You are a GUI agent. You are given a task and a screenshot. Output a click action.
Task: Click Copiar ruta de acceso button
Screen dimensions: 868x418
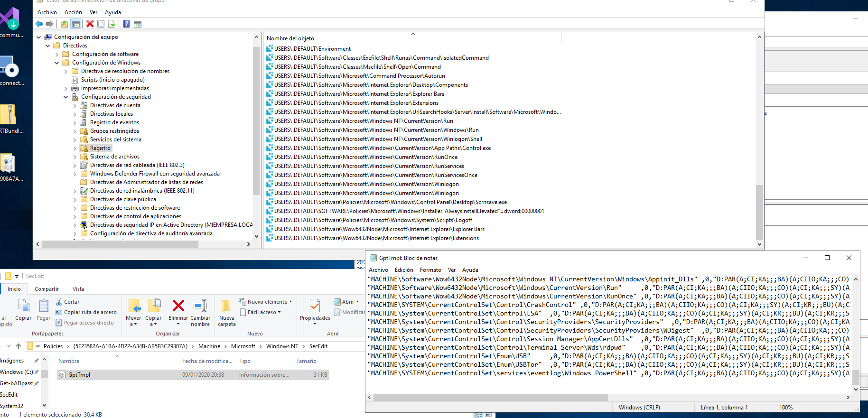[86, 312]
